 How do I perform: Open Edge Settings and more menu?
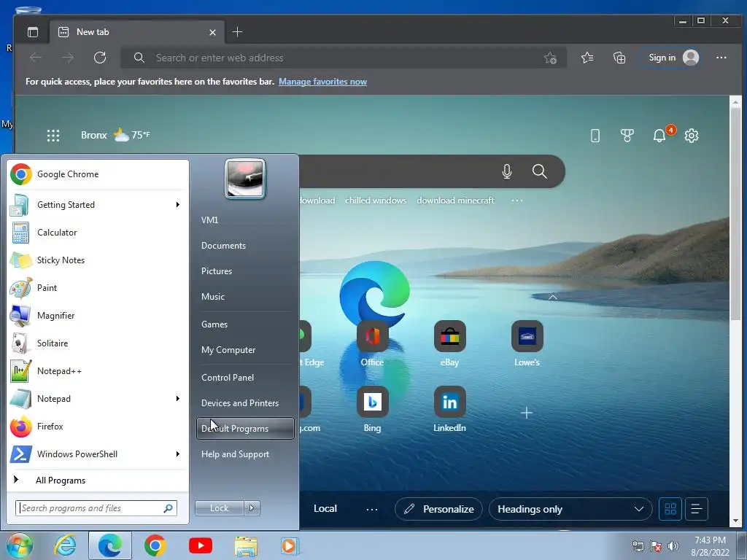[x=721, y=58]
